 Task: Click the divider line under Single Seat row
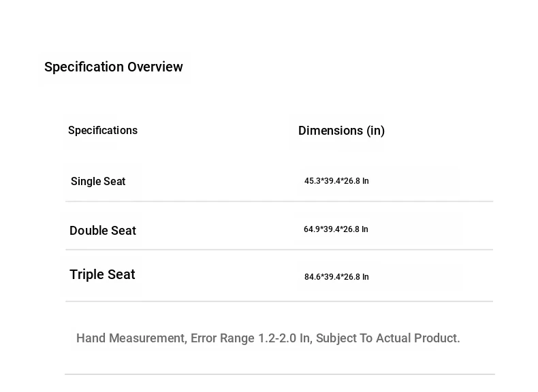(279, 201)
